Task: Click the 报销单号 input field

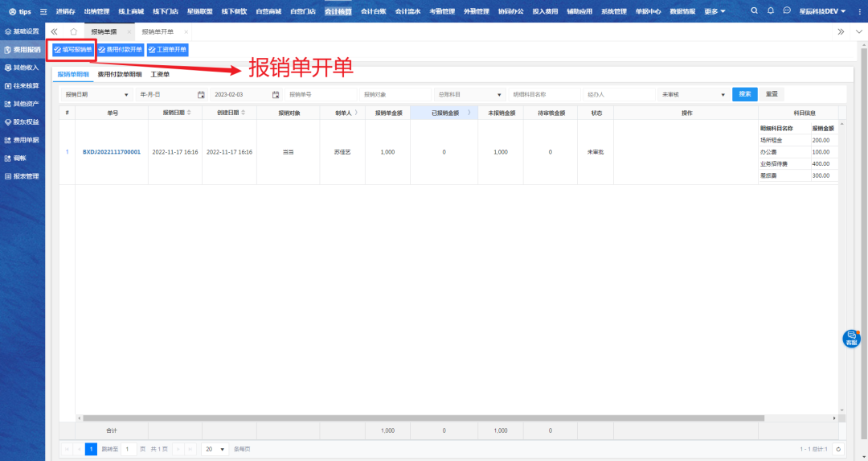Action: [321, 94]
